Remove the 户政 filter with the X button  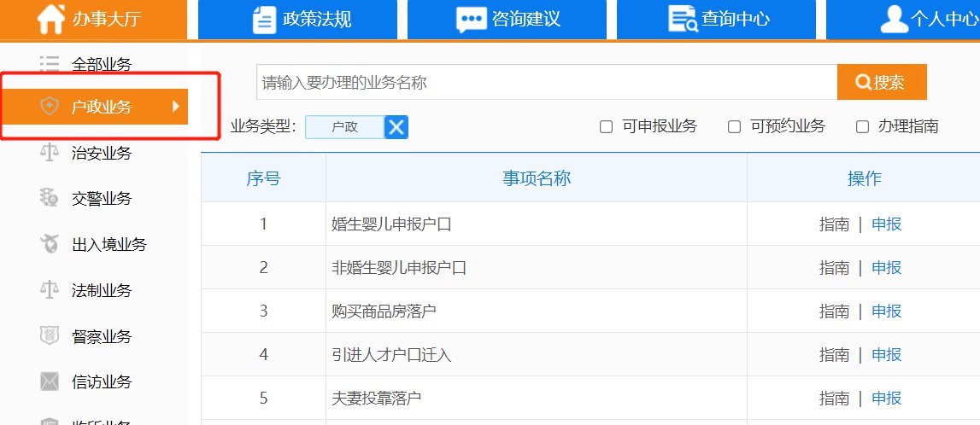pos(396,127)
